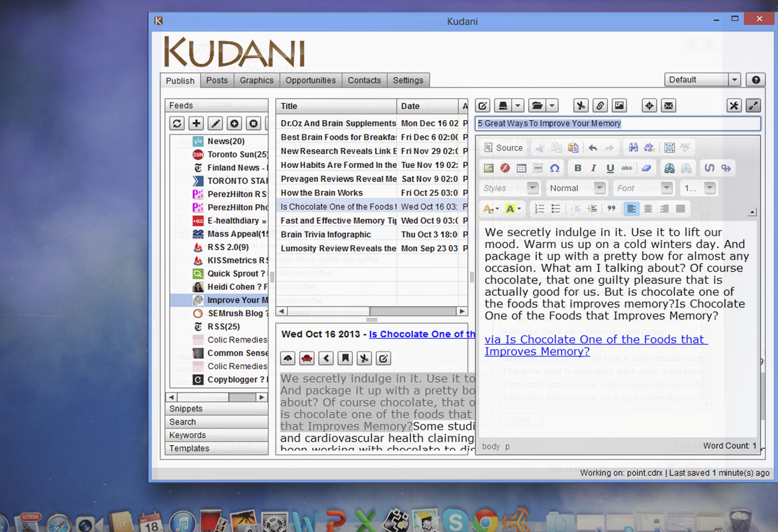This screenshot has width=778, height=532.
Task: Open the dropdown arrow next to the folder icon
Action: point(552,106)
